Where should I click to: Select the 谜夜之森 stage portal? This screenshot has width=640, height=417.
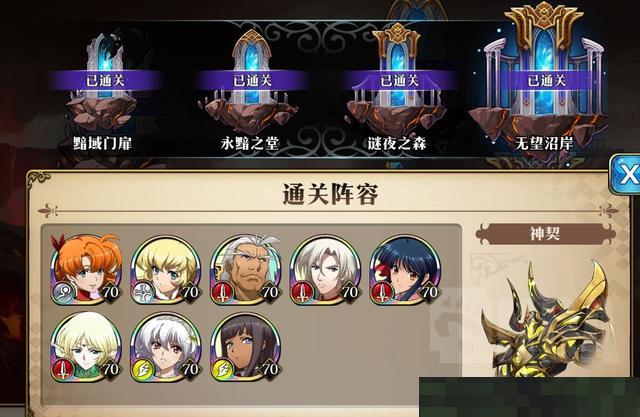point(398,88)
